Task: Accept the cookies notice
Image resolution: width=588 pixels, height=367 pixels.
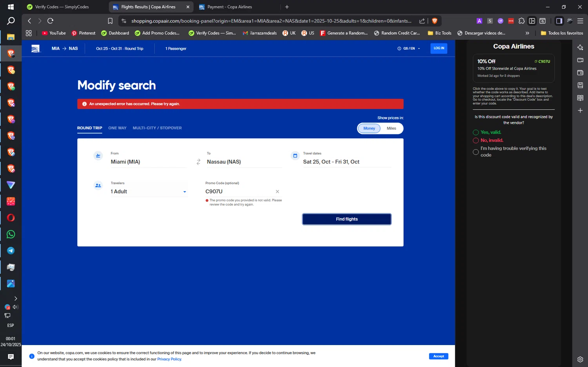Action: (x=439, y=356)
